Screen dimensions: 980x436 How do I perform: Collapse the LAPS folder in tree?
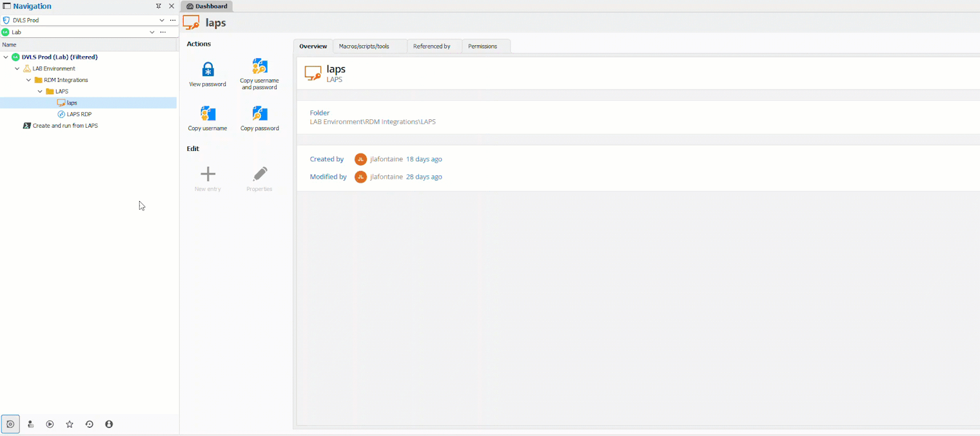click(40, 92)
